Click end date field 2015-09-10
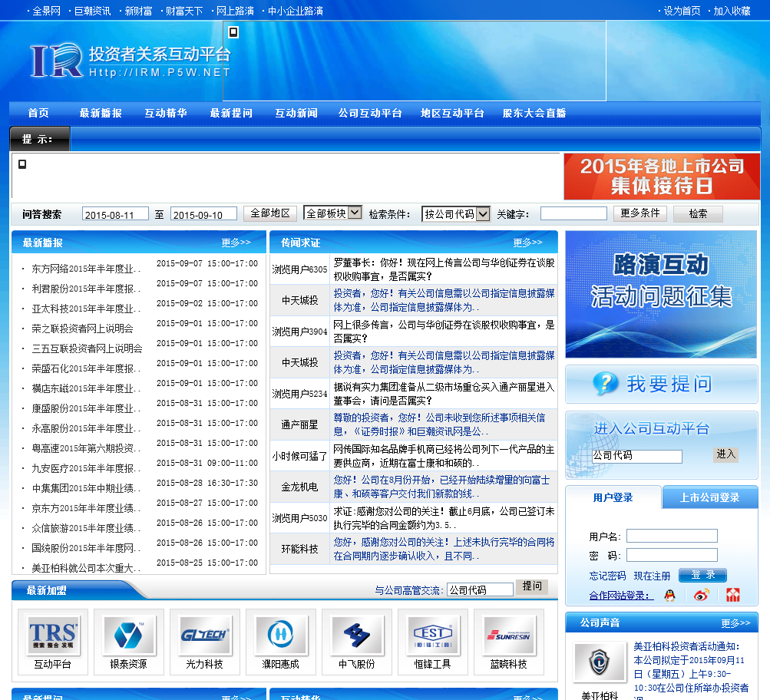Viewport: 770px width, 700px height. pyautogui.click(x=203, y=214)
